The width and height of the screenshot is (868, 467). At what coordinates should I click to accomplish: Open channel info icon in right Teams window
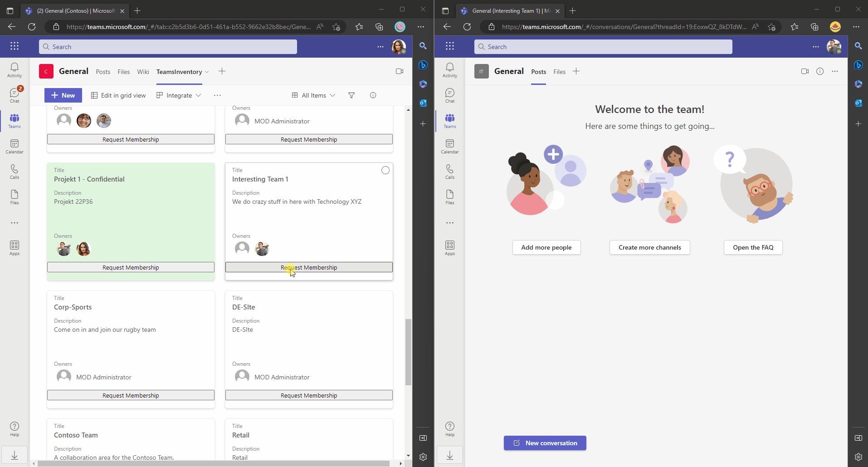pos(820,71)
